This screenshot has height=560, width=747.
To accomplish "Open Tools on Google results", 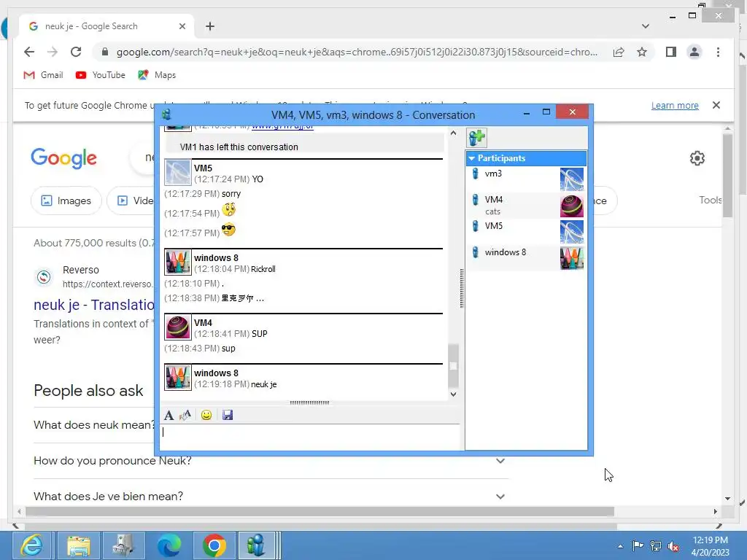I will point(711,200).
